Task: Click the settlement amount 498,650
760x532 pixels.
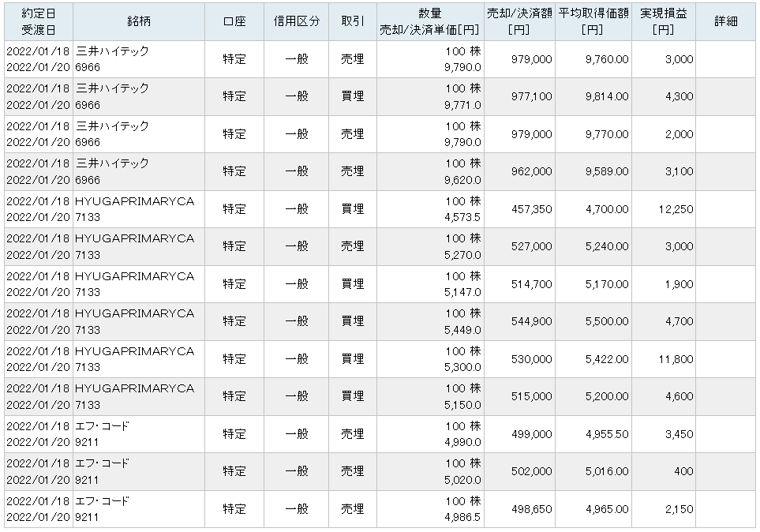Action: coord(532,509)
